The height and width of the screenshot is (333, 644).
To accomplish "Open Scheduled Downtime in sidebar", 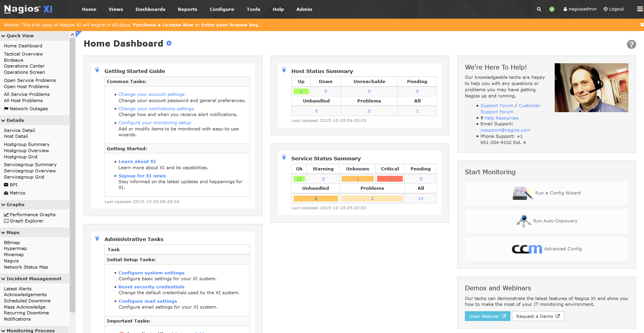I will pyautogui.click(x=27, y=301).
